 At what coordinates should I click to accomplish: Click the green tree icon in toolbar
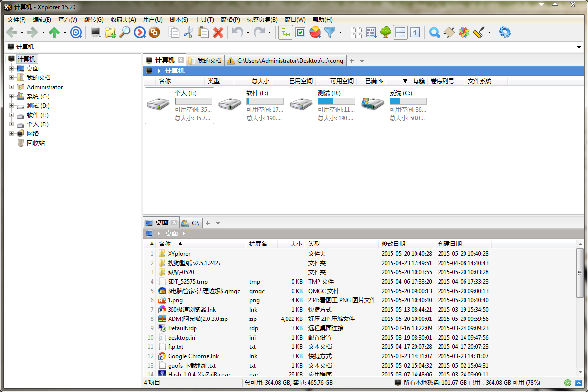(386, 33)
